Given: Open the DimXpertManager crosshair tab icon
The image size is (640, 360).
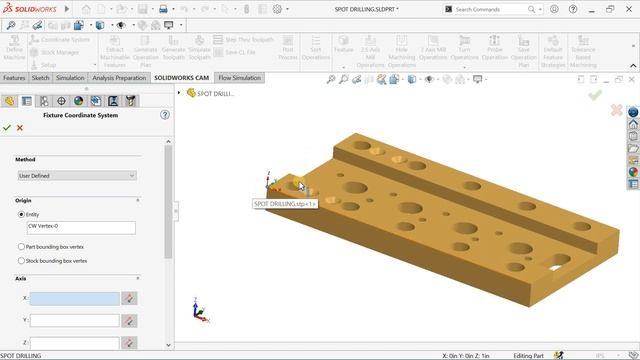Looking at the screenshot, I should [61, 101].
